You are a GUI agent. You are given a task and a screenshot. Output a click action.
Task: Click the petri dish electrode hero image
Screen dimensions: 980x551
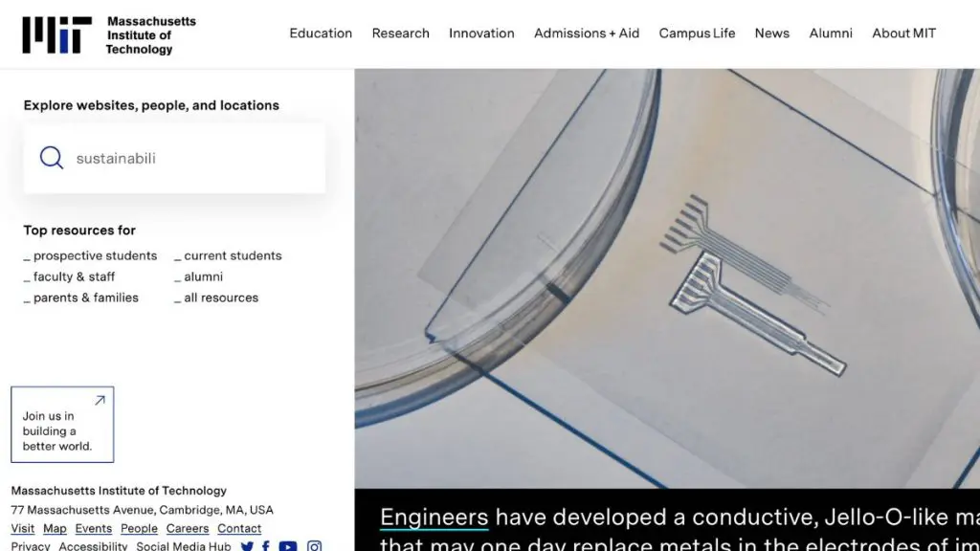(x=667, y=278)
